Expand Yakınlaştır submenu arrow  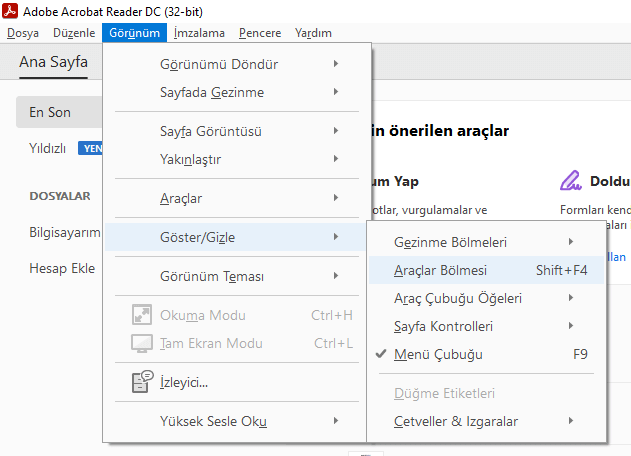click(336, 159)
